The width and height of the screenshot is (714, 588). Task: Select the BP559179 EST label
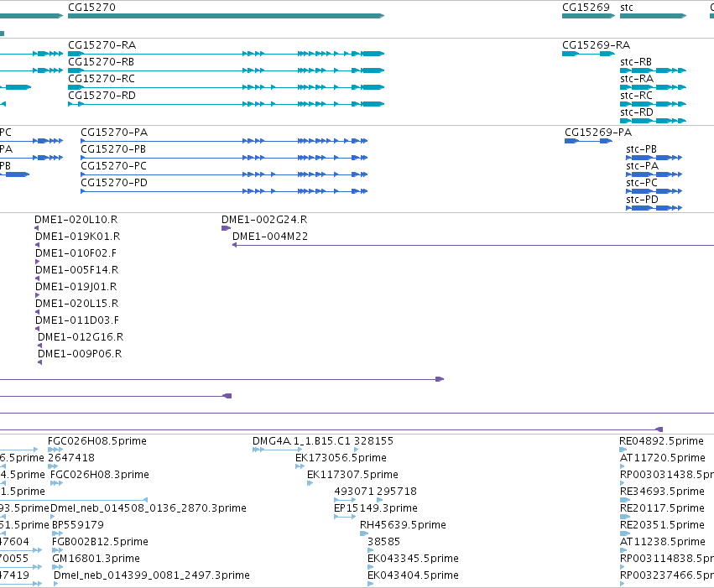pyautogui.click(x=78, y=526)
